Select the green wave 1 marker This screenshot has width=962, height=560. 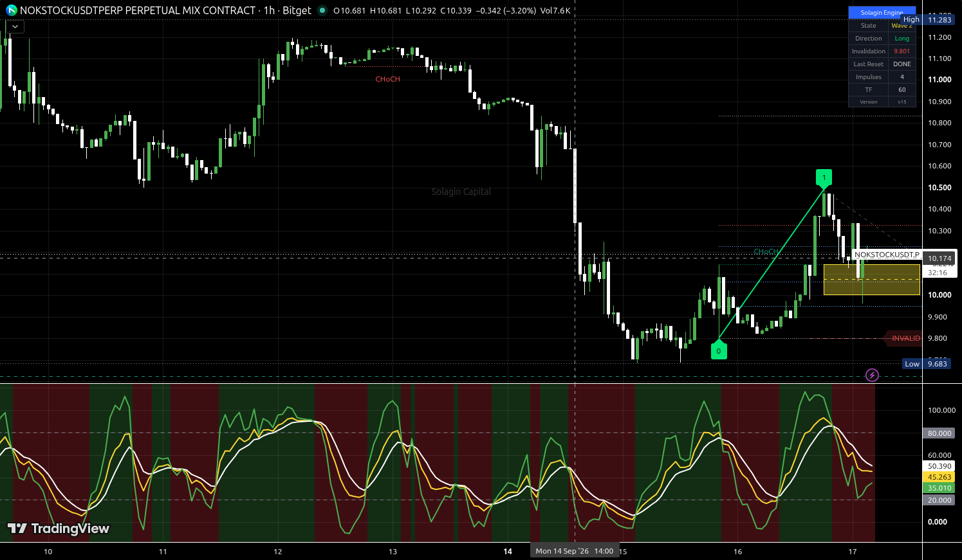pos(824,178)
